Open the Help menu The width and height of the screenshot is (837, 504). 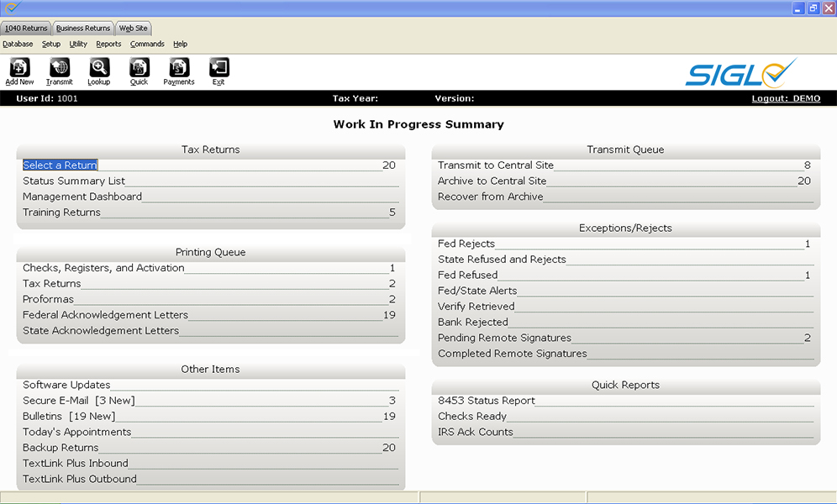pos(181,44)
